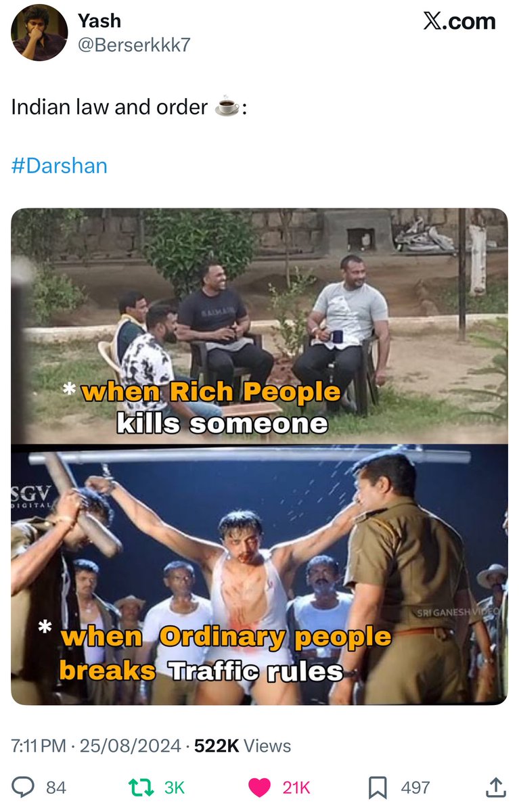Open the share upload arrow icon
This screenshot has width=519, height=812.
point(496,787)
